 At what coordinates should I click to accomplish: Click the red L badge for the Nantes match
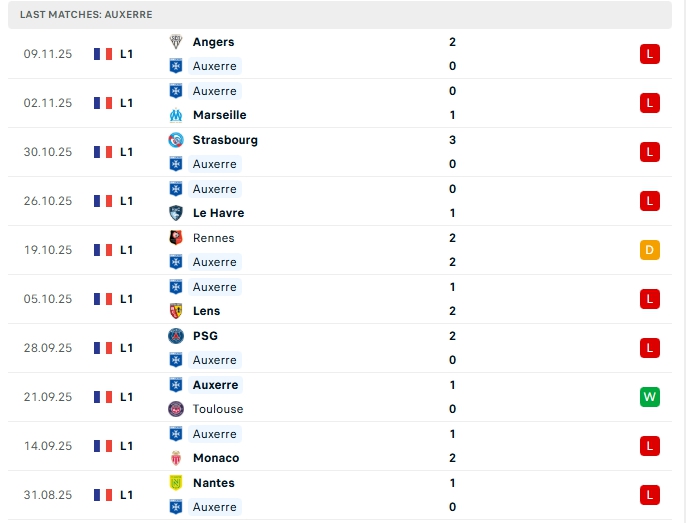click(x=650, y=495)
